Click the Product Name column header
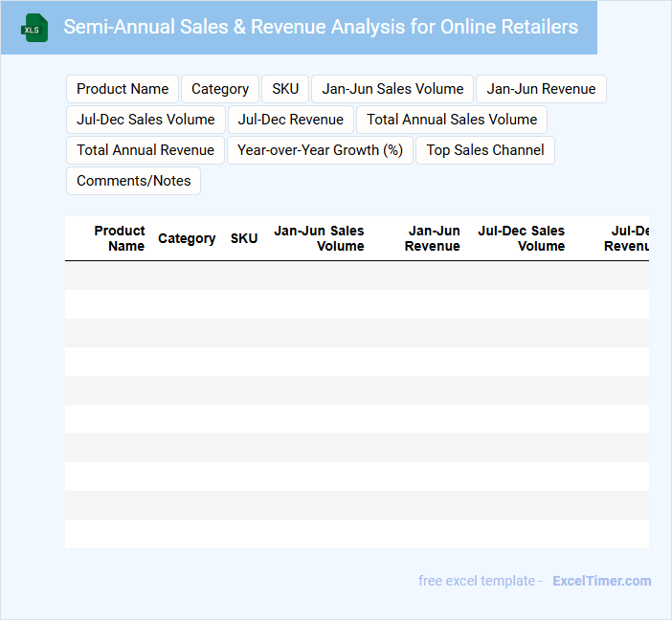The width and height of the screenshot is (672, 620). click(x=120, y=238)
